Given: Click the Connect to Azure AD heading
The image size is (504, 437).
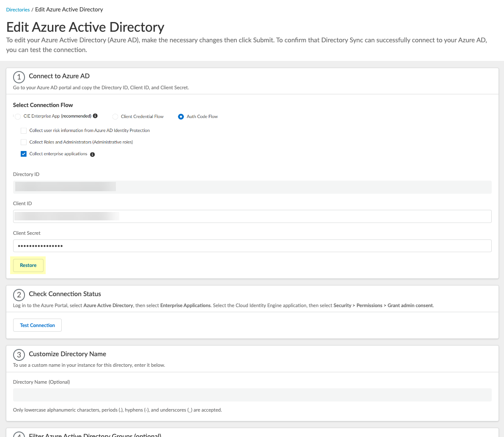Looking at the screenshot, I should [59, 76].
